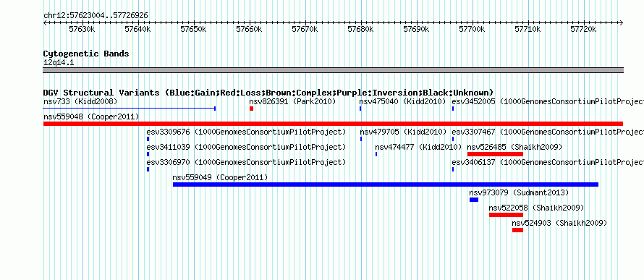The image size is (644, 280).
Task: Click the chr12:57623004..57726926 region label
Action: [x=96, y=16]
